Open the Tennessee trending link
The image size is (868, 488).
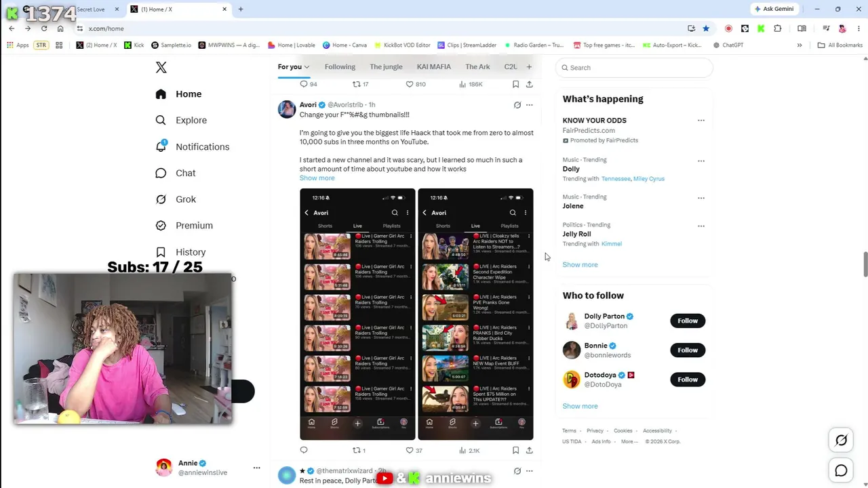[x=616, y=179]
